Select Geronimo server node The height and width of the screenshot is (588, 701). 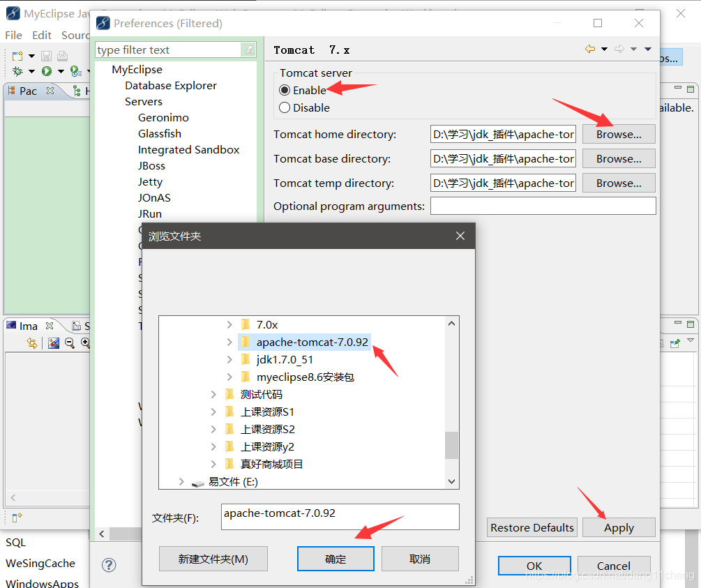click(x=163, y=118)
